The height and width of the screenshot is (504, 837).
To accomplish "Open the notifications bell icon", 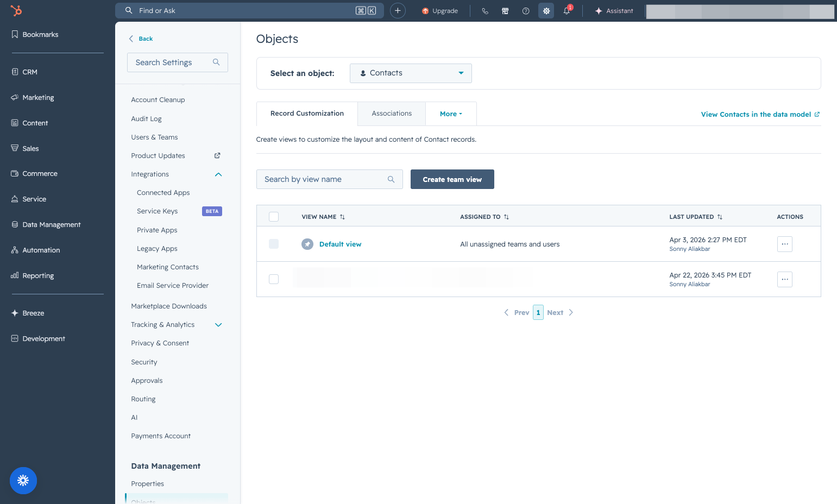I will (x=567, y=11).
